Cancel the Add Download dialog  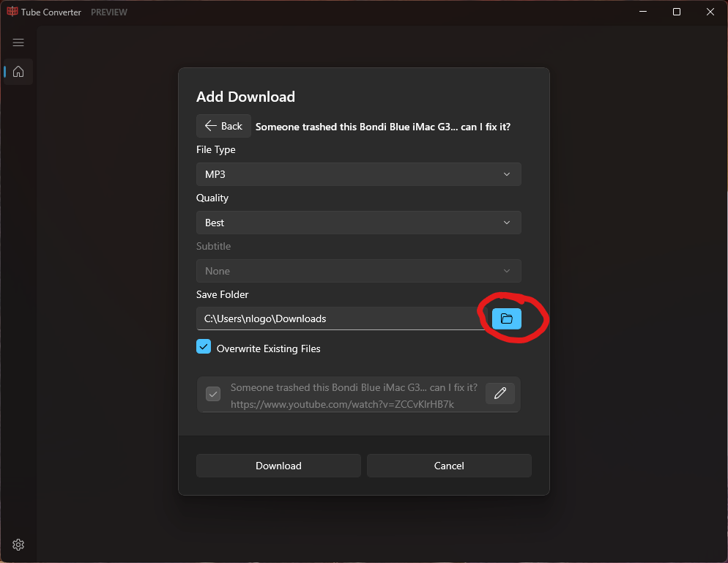[x=448, y=465]
